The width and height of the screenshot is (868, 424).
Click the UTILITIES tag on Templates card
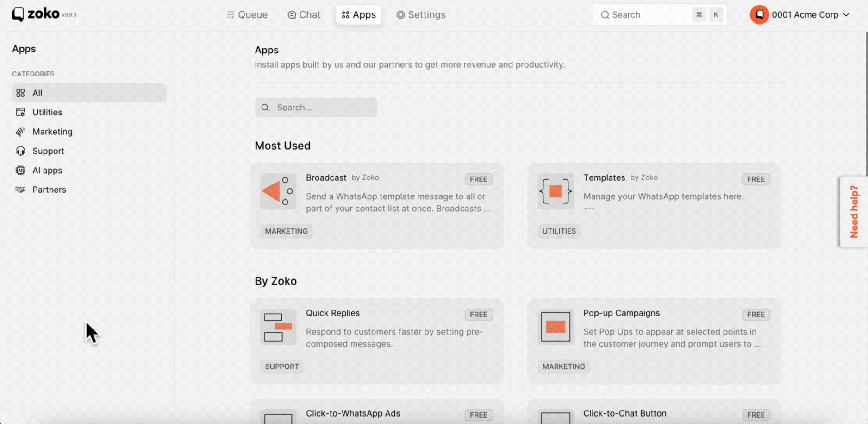(x=559, y=231)
